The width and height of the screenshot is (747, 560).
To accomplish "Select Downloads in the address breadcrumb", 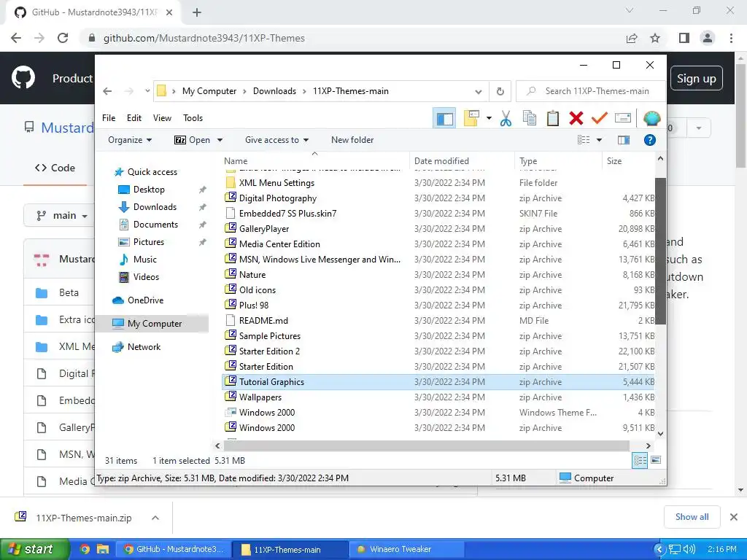I will (274, 91).
